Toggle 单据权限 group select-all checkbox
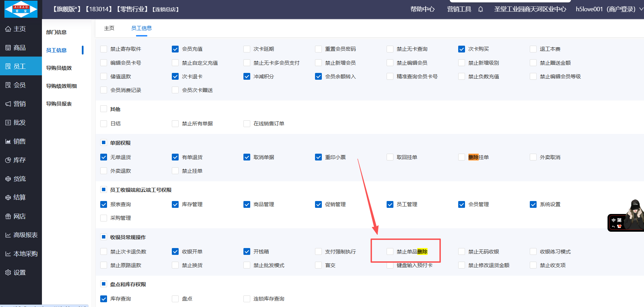 point(104,143)
